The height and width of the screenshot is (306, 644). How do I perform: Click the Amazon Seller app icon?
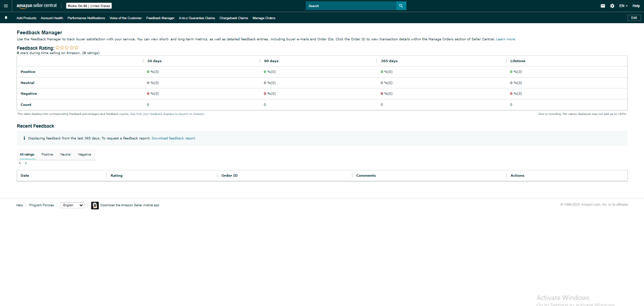[95, 205]
